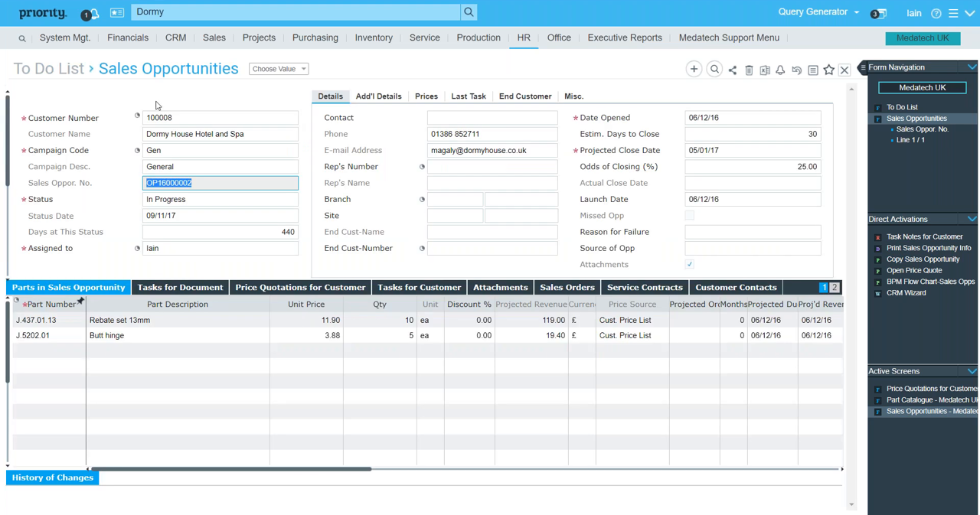980x515 pixels.
Task: Toggle the Missed Opp checkbox
Action: click(x=689, y=216)
